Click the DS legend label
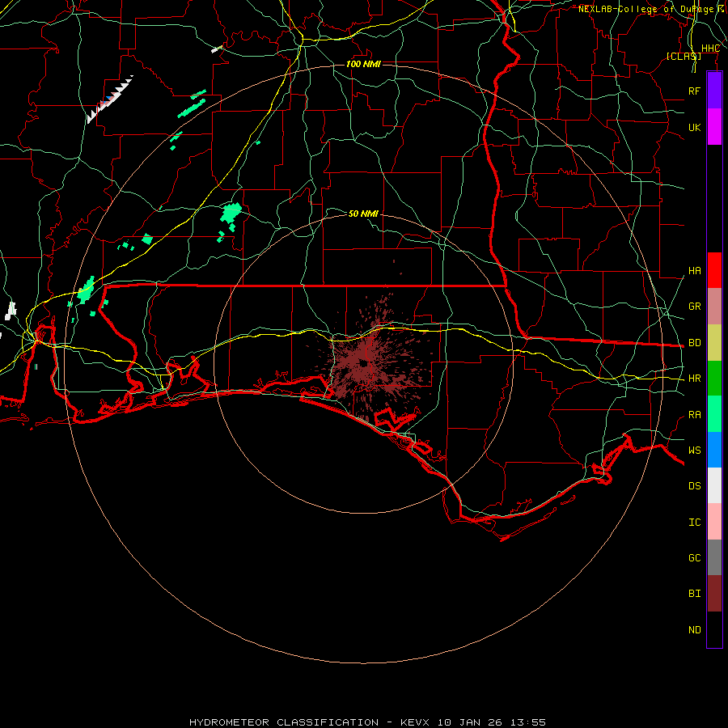 pyautogui.click(x=694, y=486)
